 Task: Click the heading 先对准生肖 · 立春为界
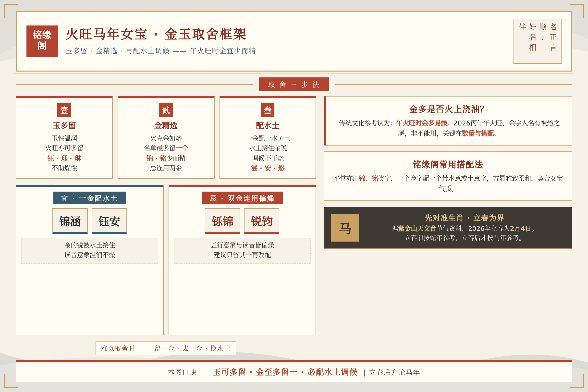point(464,218)
